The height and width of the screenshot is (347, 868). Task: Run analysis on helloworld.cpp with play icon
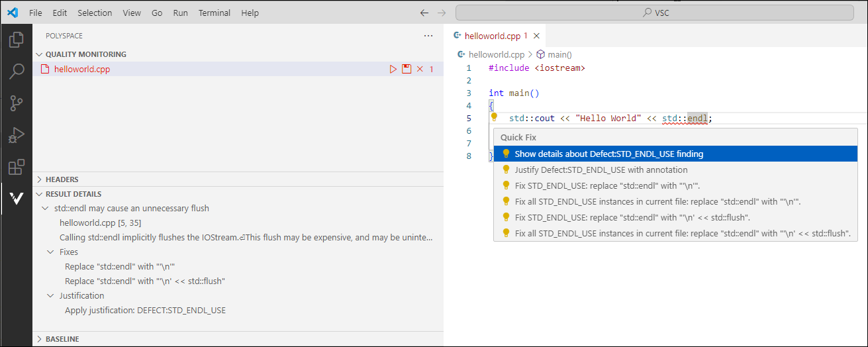[x=393, y=69]
